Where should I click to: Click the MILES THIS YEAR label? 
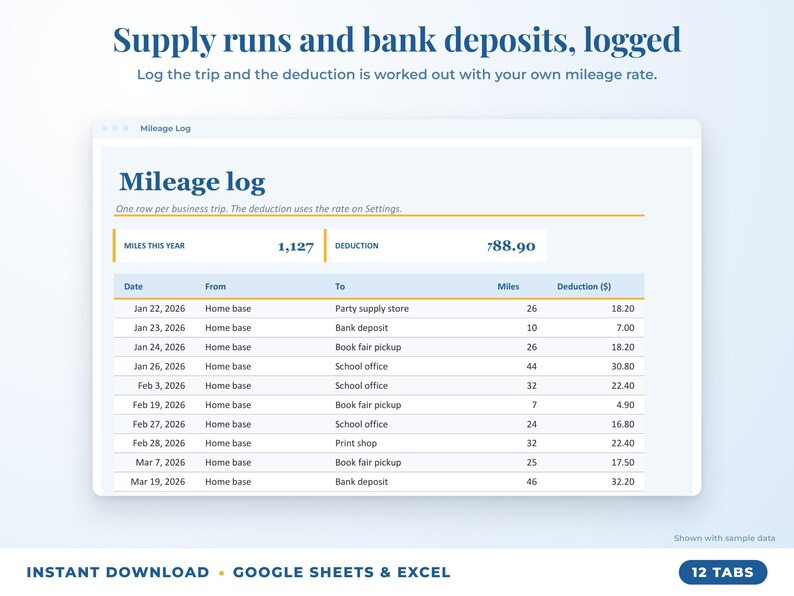coord(154,246)
